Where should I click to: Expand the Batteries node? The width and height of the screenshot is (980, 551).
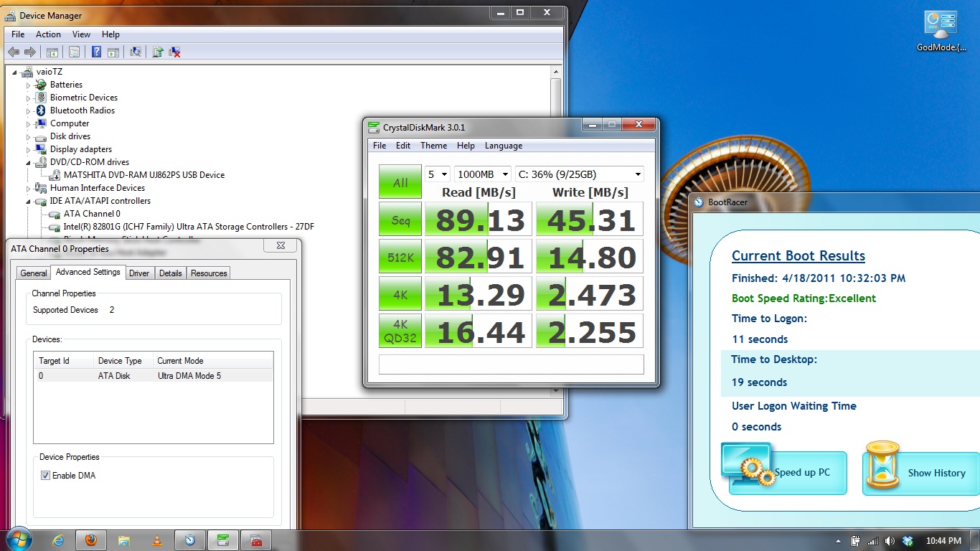coord(29,85)
